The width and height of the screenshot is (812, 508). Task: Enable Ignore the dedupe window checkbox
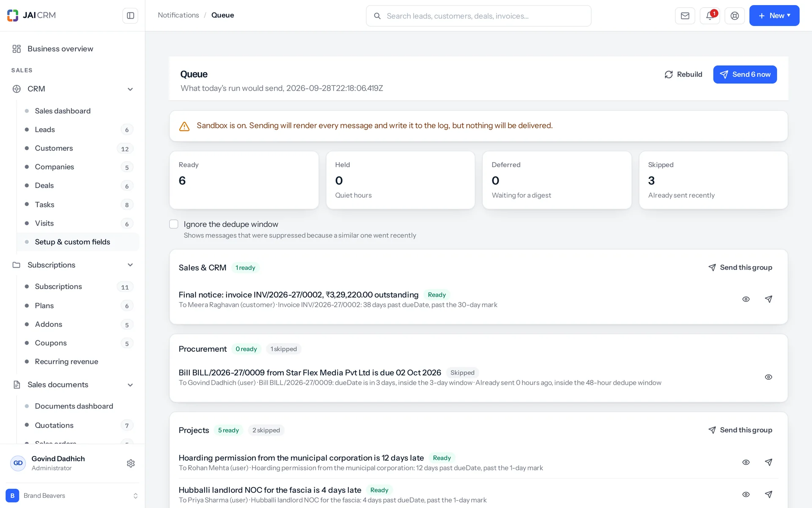[174, 224]
